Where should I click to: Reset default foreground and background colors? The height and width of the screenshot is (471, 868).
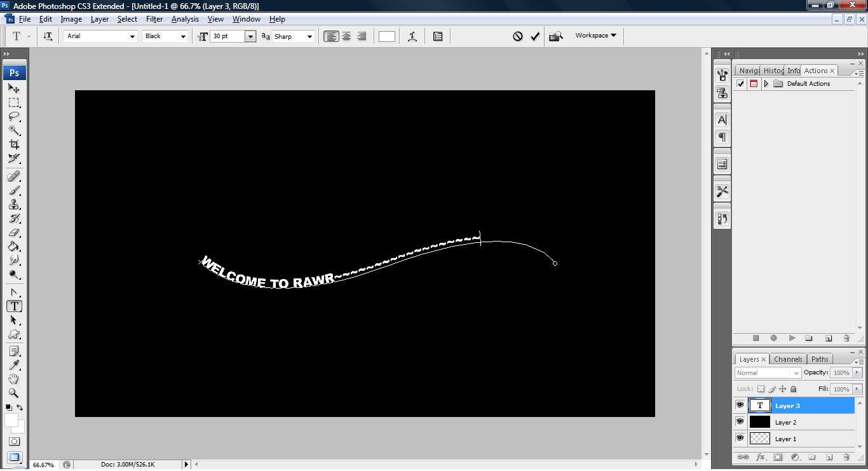[x=9, y=407]
